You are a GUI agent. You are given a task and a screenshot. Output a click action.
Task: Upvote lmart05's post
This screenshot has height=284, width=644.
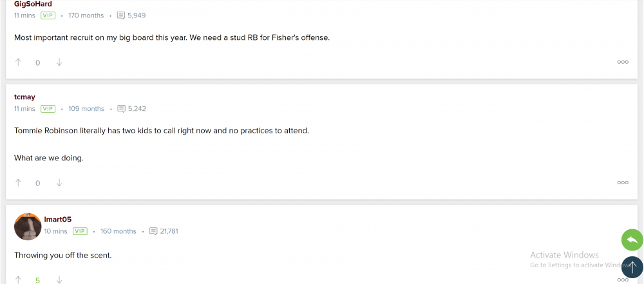18,279
